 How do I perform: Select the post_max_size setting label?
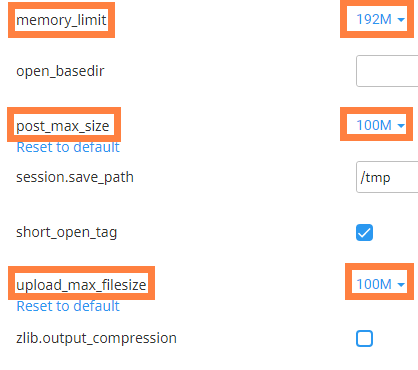pyautogui.click(x=63, y=126)
